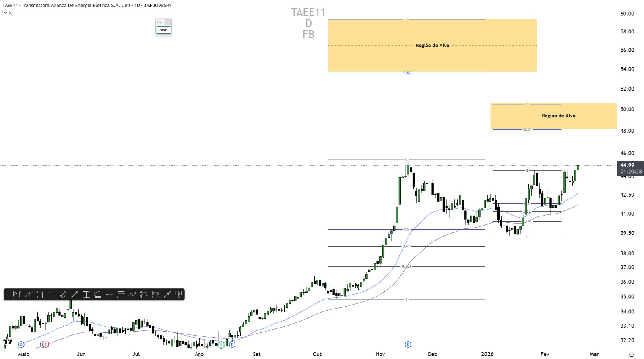Click the 0,5 Fibonacci level label
Viewport: 644px width, 359px height.
coord(406,229)
